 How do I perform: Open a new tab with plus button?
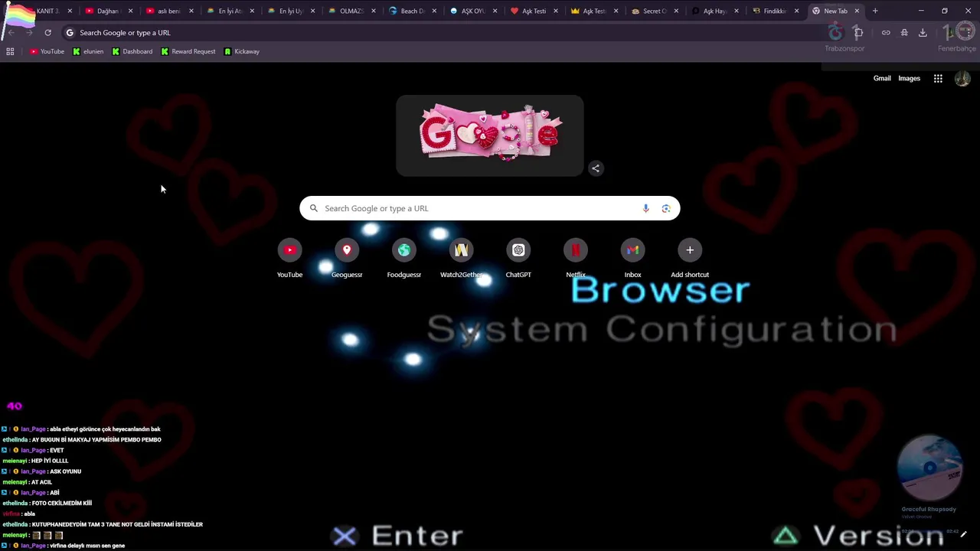(875, 11)
